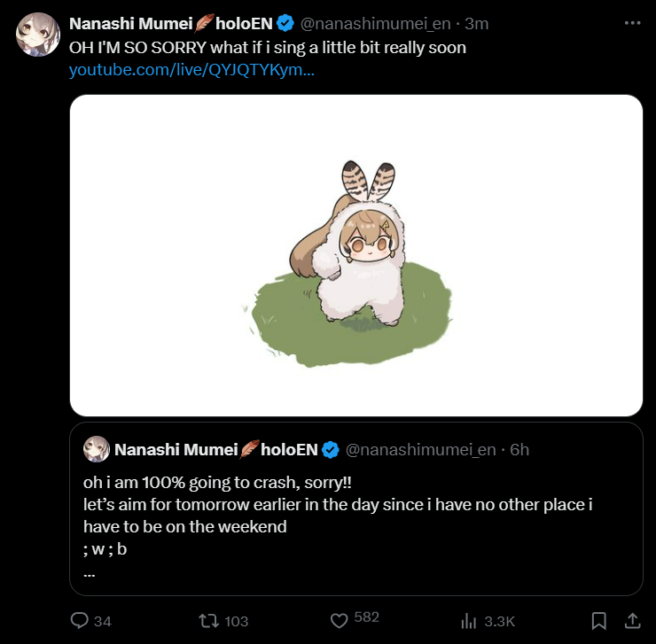Click the reply comment icon
Screen dimensions: 656x644
click(x=80, y=620)
